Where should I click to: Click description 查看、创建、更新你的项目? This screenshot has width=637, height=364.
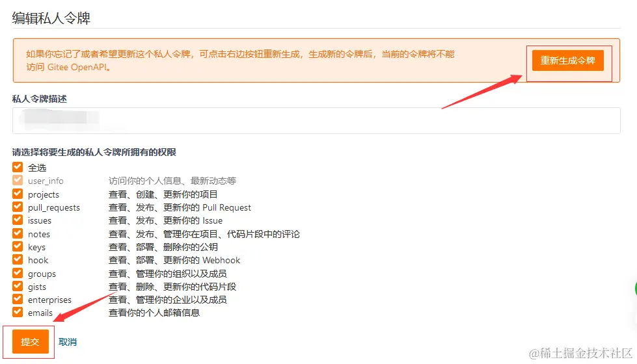[x=163, y=194]
